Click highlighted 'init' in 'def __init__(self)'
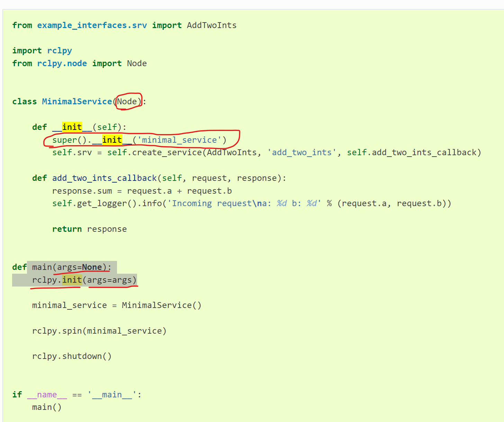 pos(72,127)
